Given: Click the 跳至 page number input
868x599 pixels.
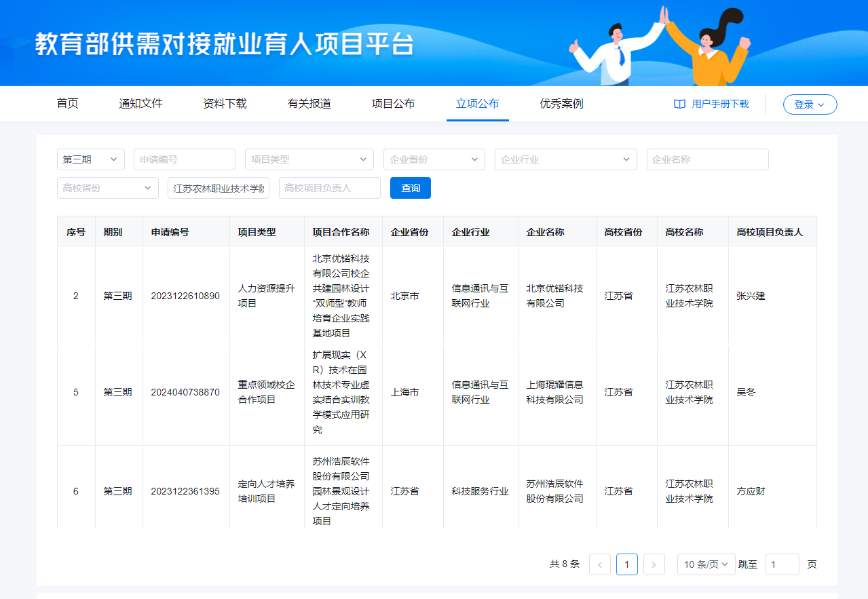Looking at the screenshot, I should (x=782, y=564).
